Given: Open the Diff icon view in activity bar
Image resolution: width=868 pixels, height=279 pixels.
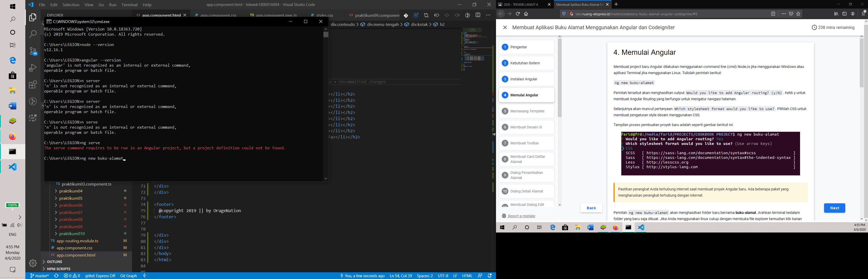Looking at the screenshot, I should click(x=33, y=118).
